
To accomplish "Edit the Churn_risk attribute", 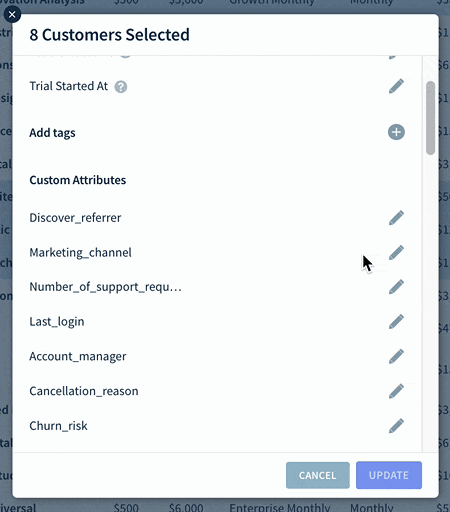I will click(x=396, y=426).
